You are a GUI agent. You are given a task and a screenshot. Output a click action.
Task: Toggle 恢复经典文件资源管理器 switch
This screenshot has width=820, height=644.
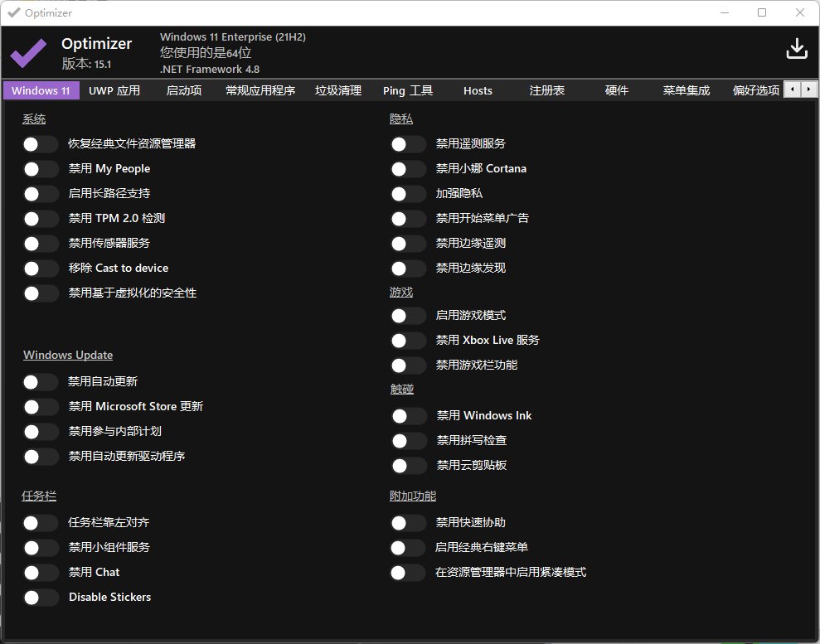[x=41, y=144]
